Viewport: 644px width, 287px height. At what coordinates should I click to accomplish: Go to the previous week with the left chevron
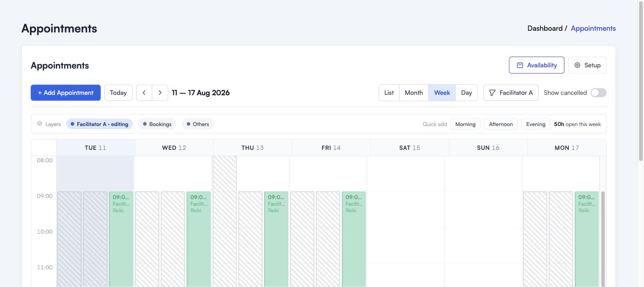click(144, 93)
